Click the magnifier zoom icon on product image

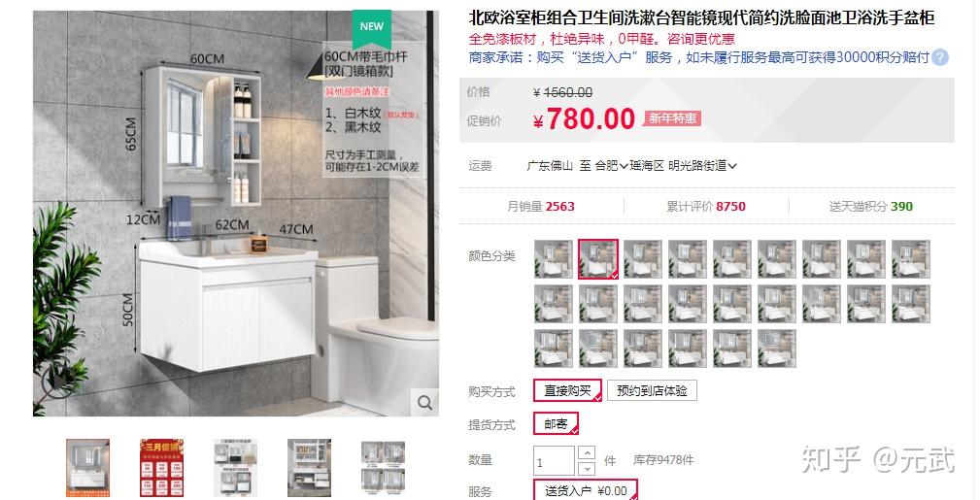424,403
